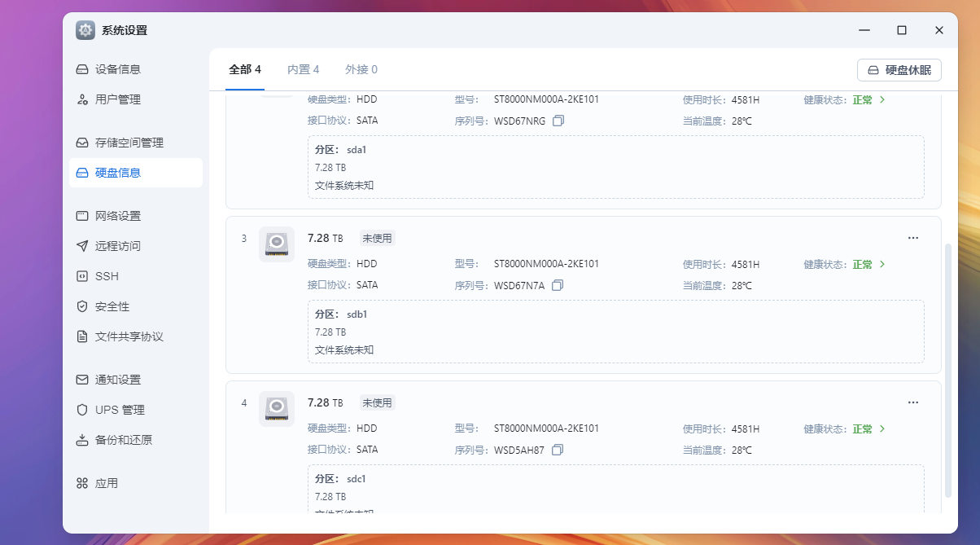The width and height of the screenshot is (980, 545).
Task: Click the 备份和还原 icon
Action: coord(81,440)
